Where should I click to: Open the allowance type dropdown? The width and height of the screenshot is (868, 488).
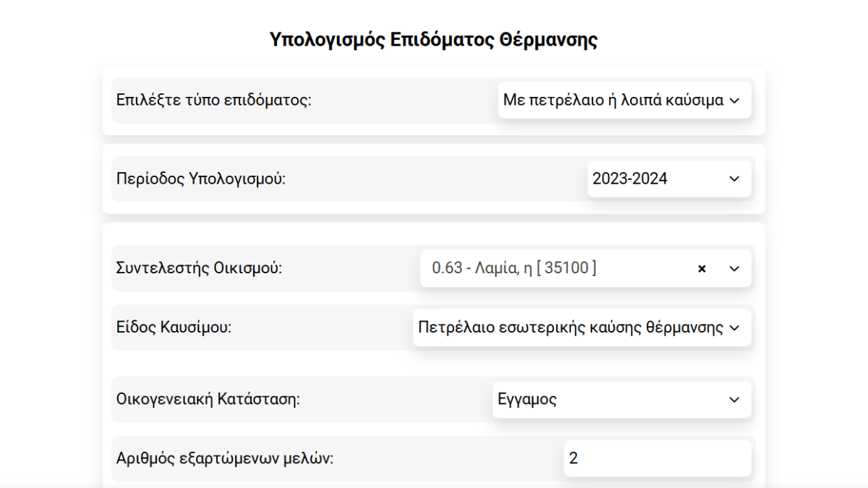point(615,100)
